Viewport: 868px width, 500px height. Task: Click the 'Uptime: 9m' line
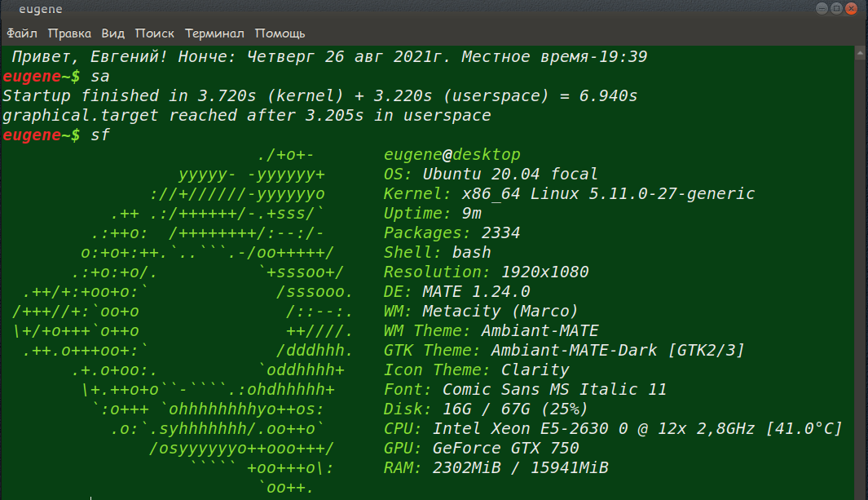point(432,213)
